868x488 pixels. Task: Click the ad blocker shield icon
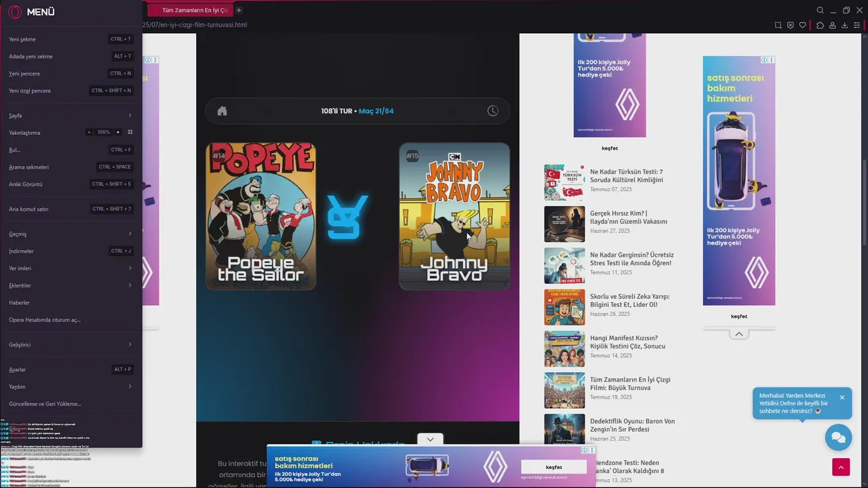point(790,25)
